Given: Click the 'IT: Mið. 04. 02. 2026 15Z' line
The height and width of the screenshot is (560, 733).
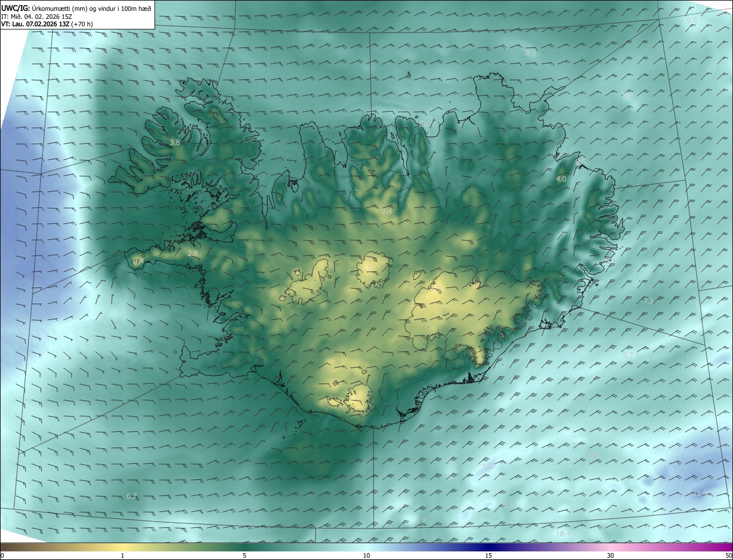Looking at the screenshot, I should pos(37,16).
